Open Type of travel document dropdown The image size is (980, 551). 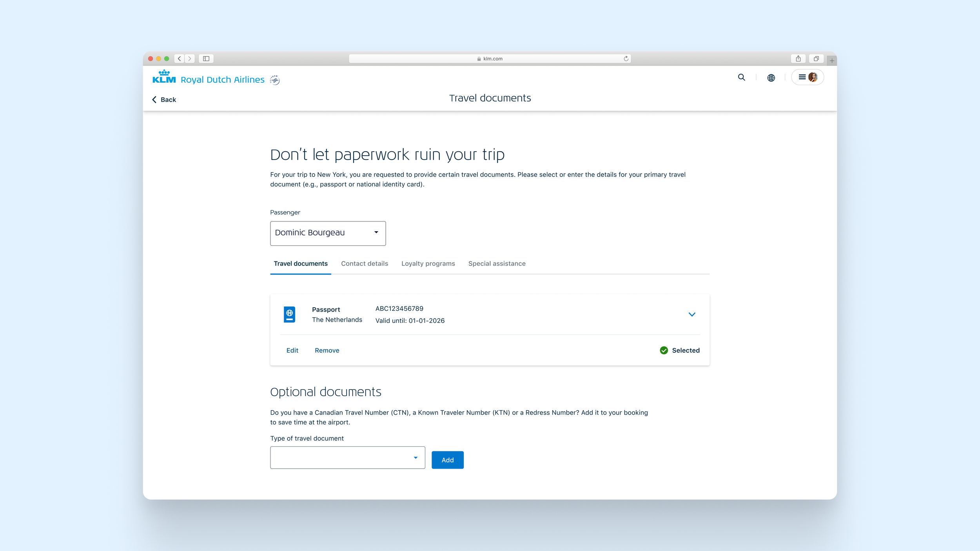tap(347, 458)
